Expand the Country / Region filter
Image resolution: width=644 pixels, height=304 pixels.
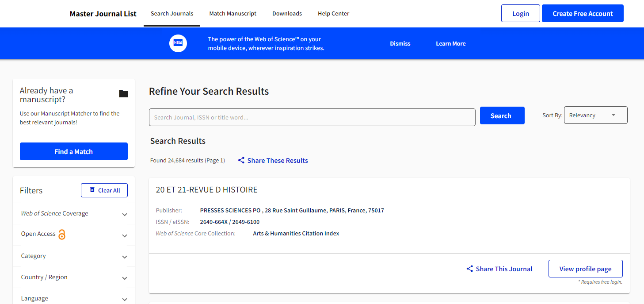[x=74, y=277]
